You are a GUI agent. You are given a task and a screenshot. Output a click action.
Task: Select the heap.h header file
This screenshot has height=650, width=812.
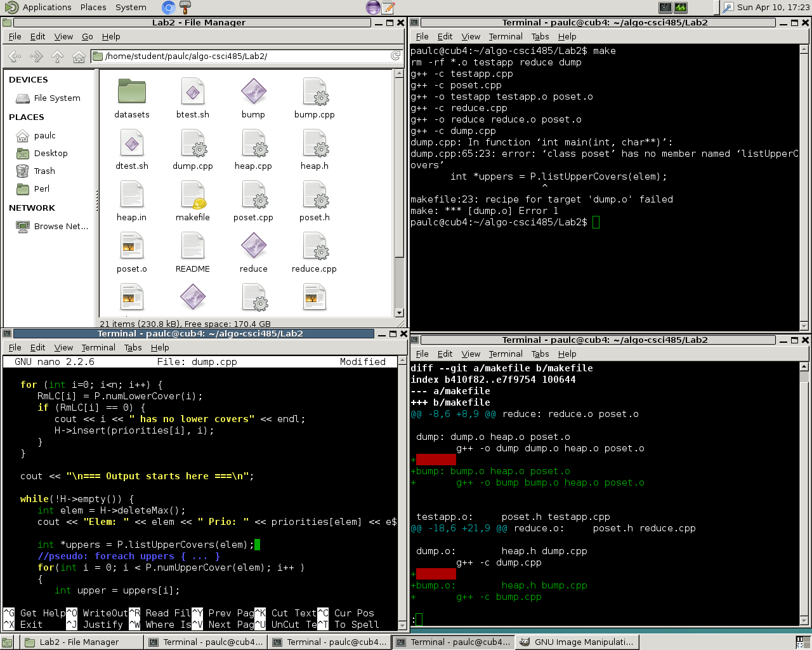click(315, 143)
